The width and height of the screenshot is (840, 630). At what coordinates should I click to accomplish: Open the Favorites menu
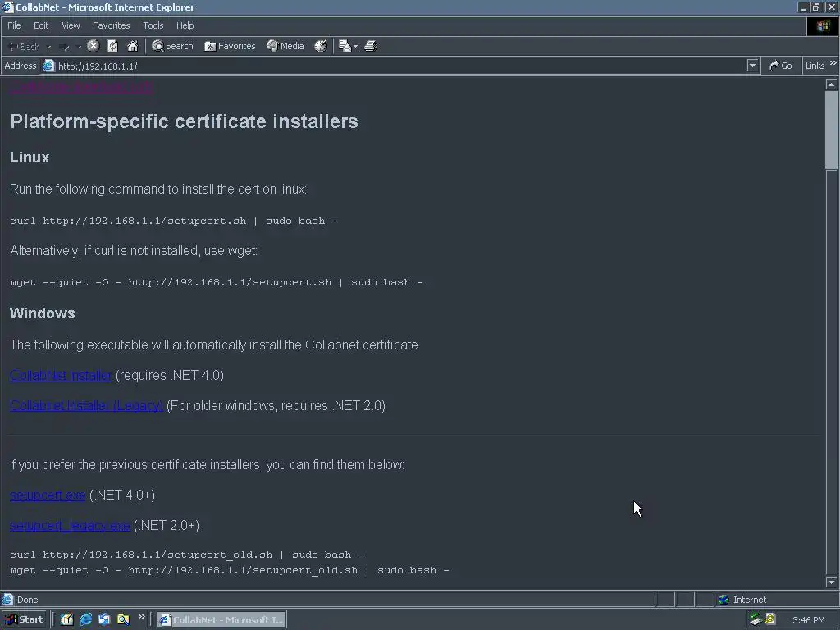click(x=111, y=25)
